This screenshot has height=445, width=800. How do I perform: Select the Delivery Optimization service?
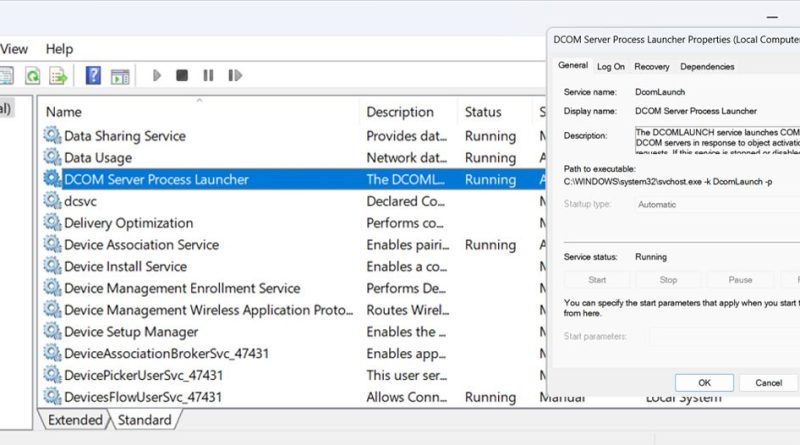294,223
